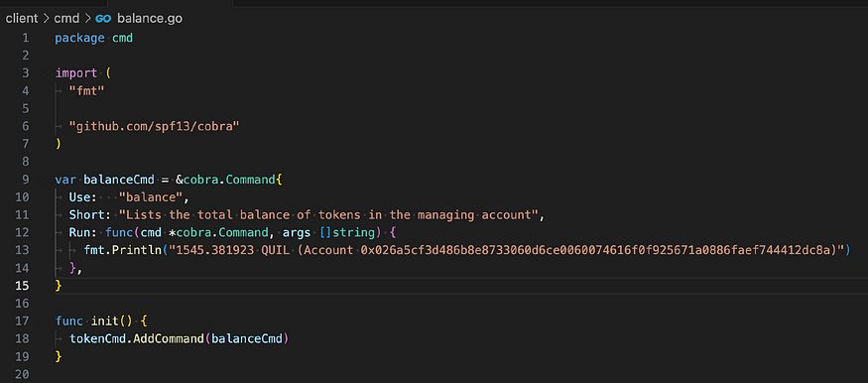Click the package keyword on line 1
The image size is (868, 383).
pyautogui.click(x=79, y=38)
